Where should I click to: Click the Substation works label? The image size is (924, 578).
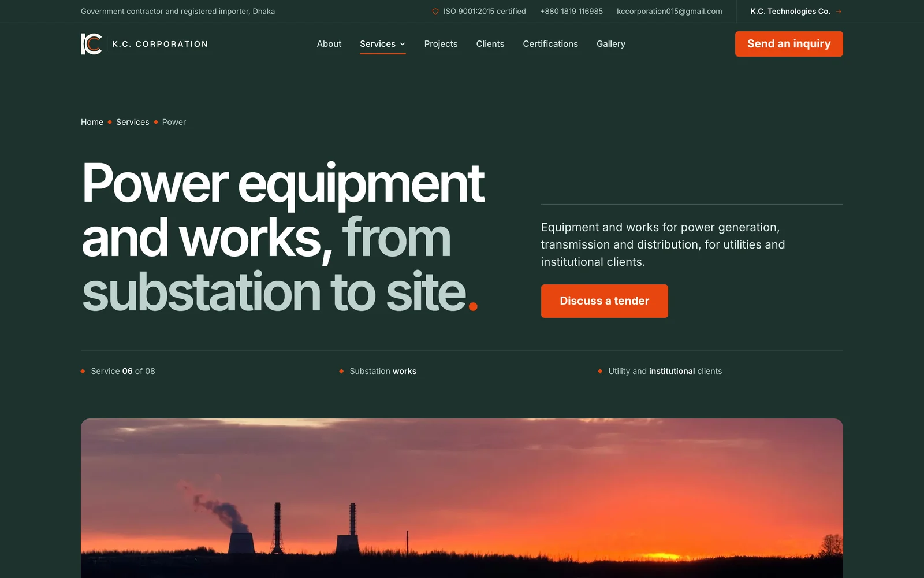383,371
